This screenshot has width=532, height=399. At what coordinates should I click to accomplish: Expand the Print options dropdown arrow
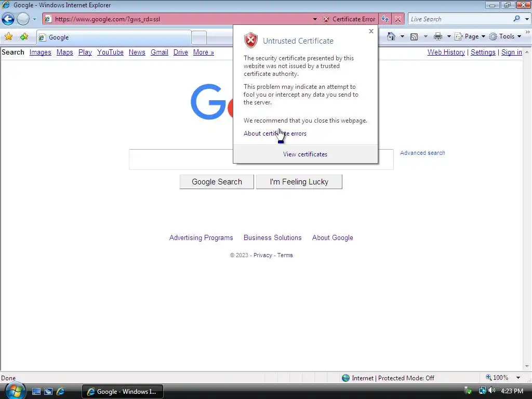[448, 36]
